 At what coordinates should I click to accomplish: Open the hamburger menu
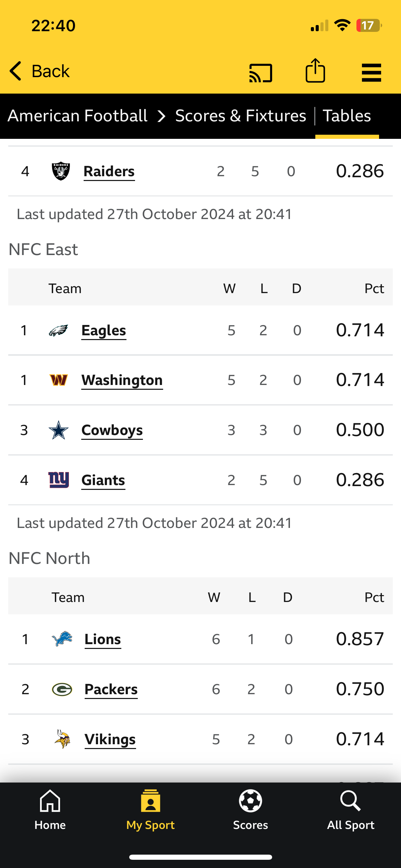[372, 72]
